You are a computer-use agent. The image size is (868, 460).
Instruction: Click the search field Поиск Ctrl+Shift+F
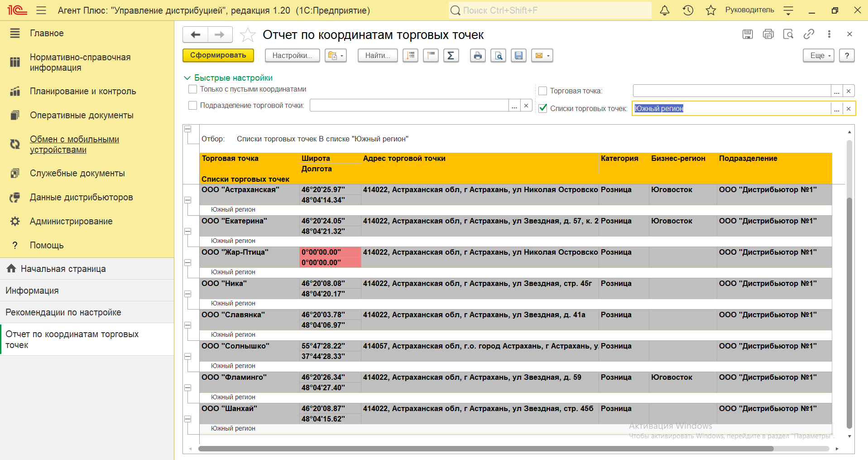(x=550, y=10)
